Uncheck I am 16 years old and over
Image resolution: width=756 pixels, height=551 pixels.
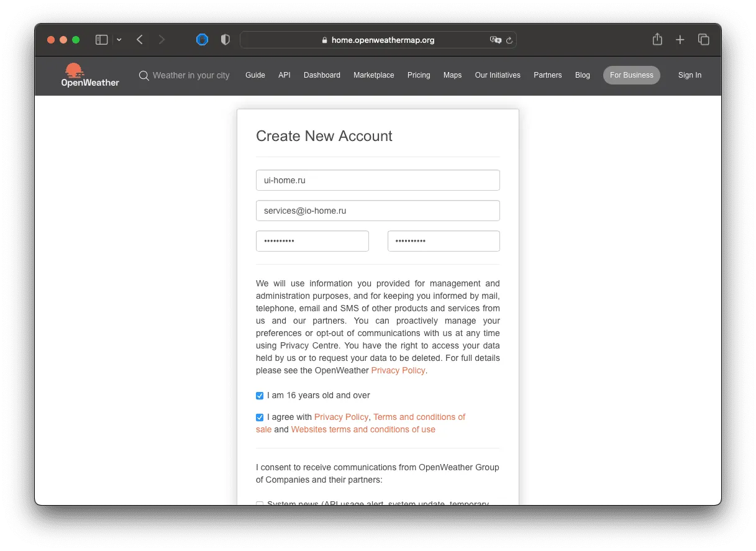[x=260, y=396]
